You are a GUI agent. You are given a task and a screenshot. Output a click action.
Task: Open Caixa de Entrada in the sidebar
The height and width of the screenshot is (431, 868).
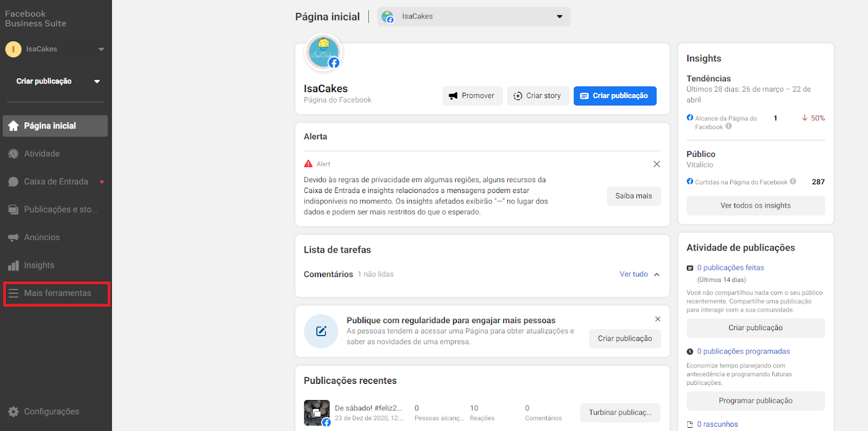(x=55, y=182)
